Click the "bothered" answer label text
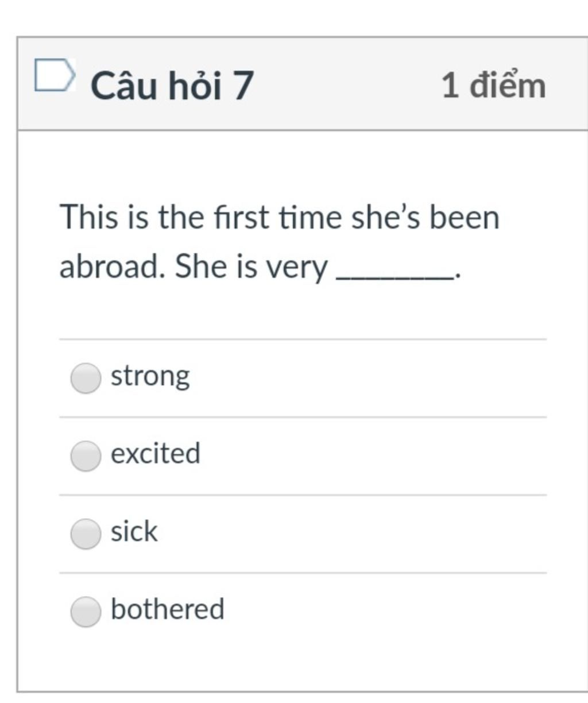 click(x=167, y=608)
